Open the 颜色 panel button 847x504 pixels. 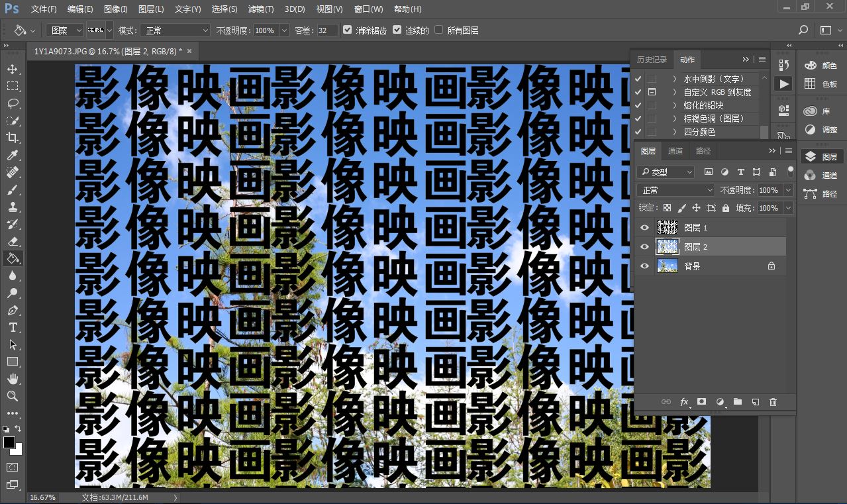[x=821, y=66]
